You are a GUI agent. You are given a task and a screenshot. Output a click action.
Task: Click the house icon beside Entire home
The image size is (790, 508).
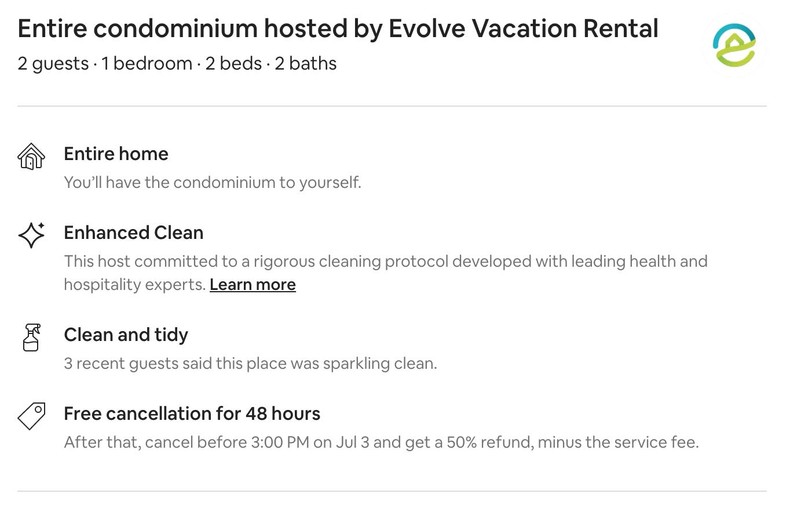point(32,156)
